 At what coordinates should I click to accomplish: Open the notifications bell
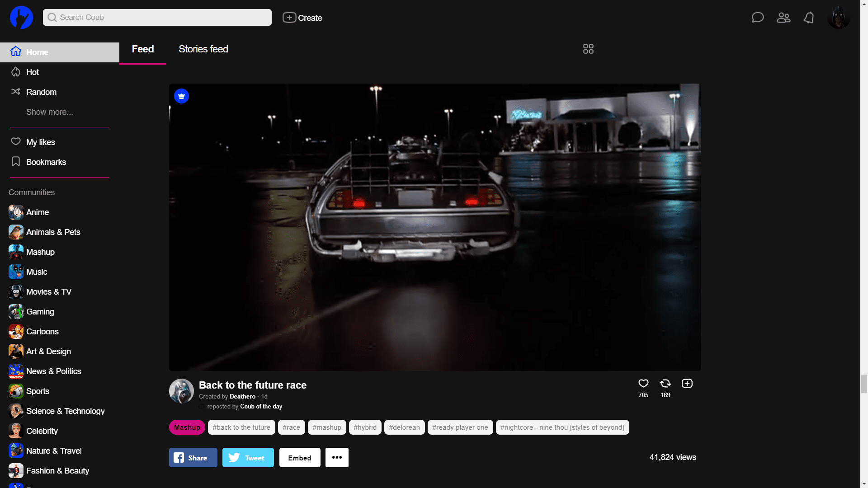pyautogui.click(x=809, y=18)
